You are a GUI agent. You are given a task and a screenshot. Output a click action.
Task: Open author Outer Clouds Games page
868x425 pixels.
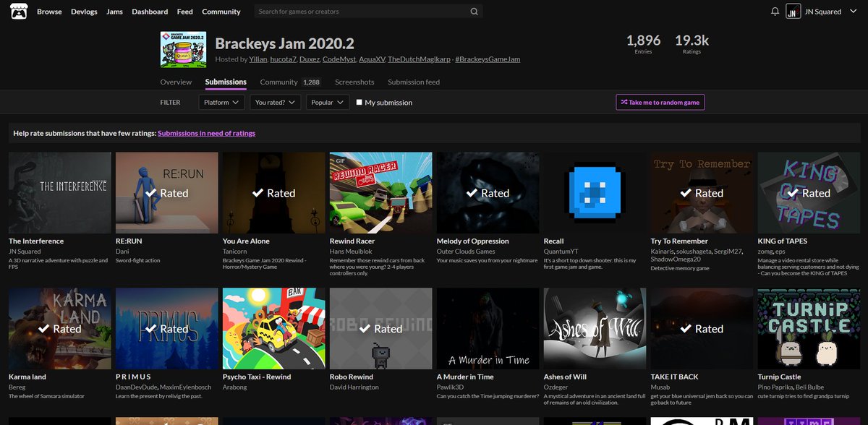[466, 252]
